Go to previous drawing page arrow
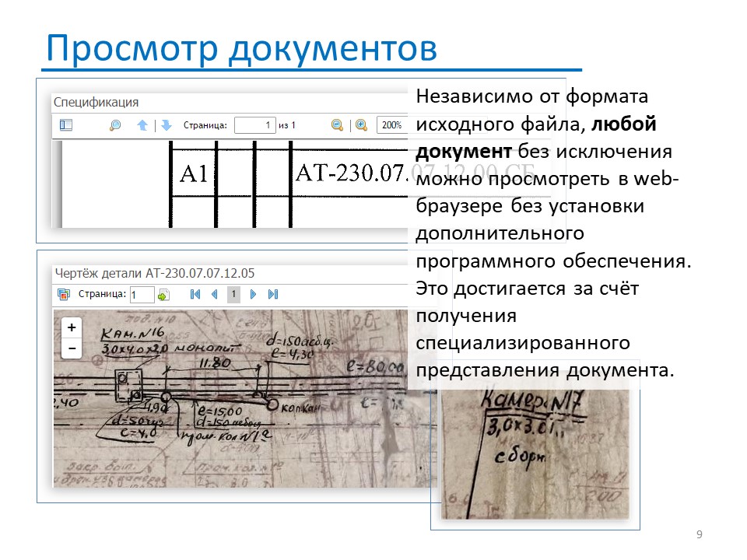The image size is (747, 560). 215,294
